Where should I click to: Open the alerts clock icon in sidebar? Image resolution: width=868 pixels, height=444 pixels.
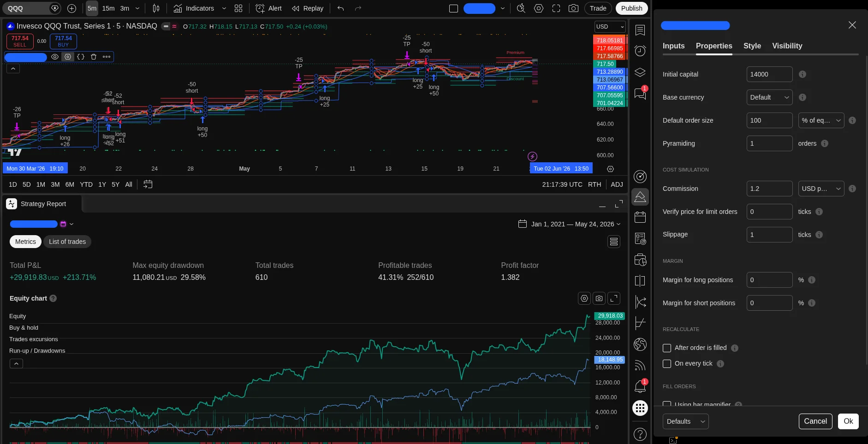(640, 51)
